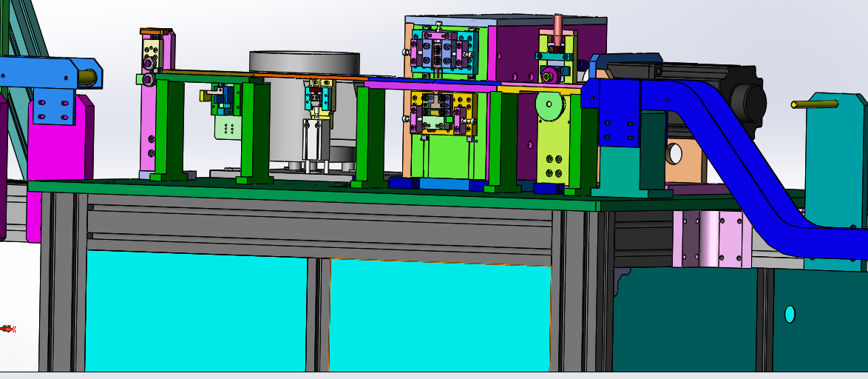This screenshot has height=379, width=868.
Task: Select the lavender mounting block under the chute
Action: [x=712, y=239]
